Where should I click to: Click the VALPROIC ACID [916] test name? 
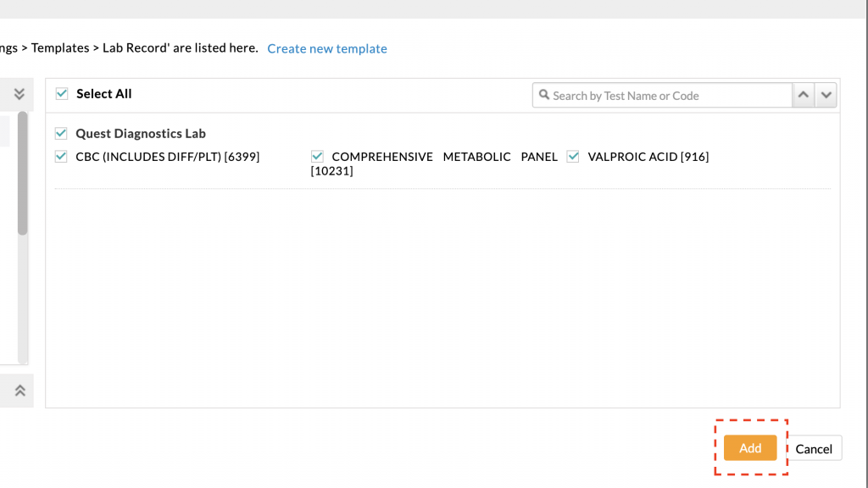tap(648, 156)
